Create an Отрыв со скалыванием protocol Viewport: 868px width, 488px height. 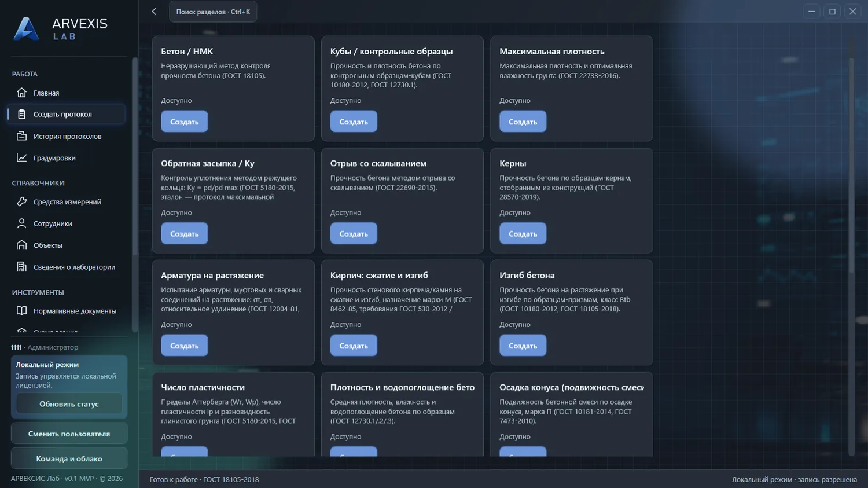click(x=354, y=233)
